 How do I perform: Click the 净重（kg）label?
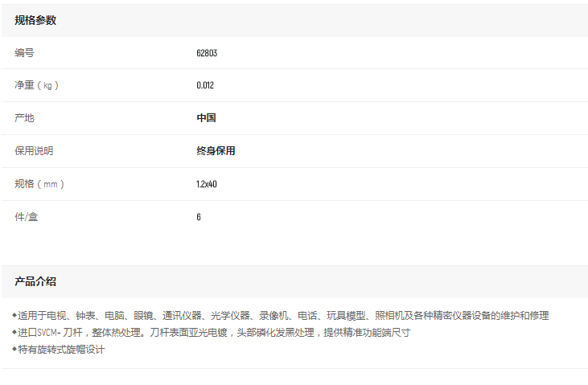click(36, 85)
